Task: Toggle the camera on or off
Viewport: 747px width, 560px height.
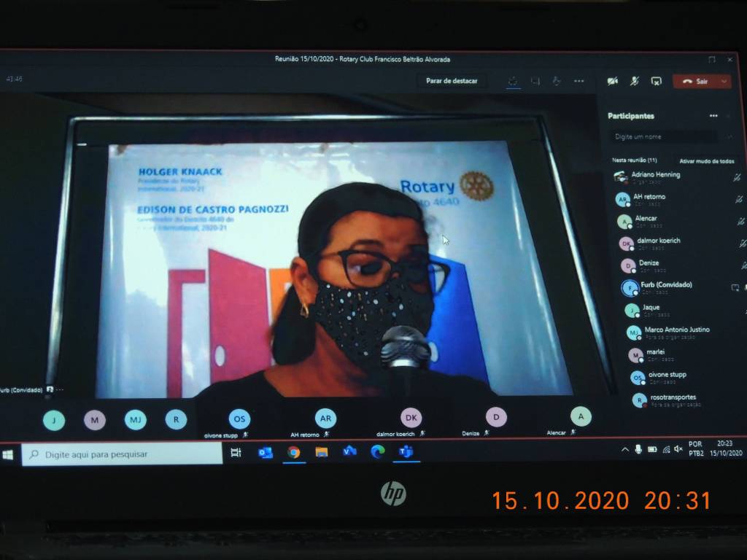Action: pyautogui.click(x=613, y=82)
